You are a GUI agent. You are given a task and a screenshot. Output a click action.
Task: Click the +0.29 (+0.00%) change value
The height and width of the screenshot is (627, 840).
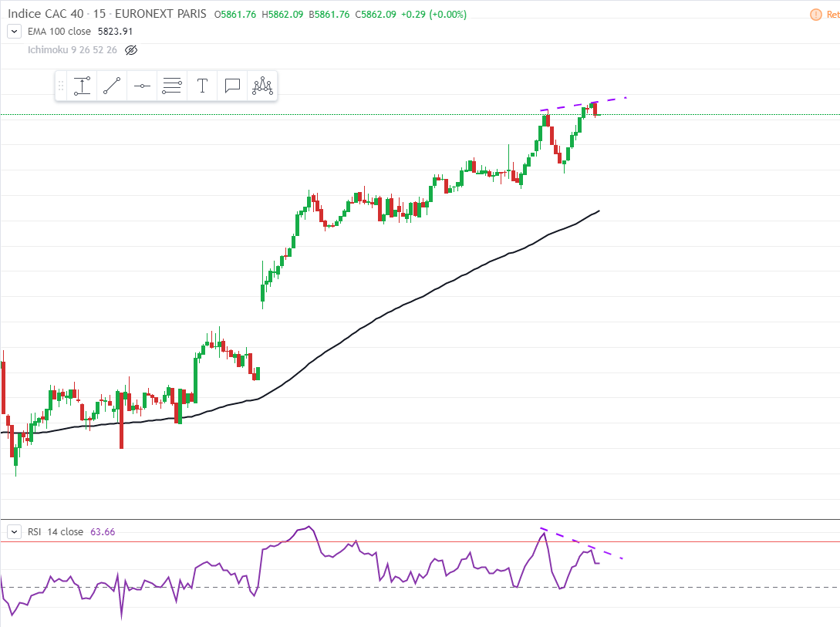click(434, 15)
